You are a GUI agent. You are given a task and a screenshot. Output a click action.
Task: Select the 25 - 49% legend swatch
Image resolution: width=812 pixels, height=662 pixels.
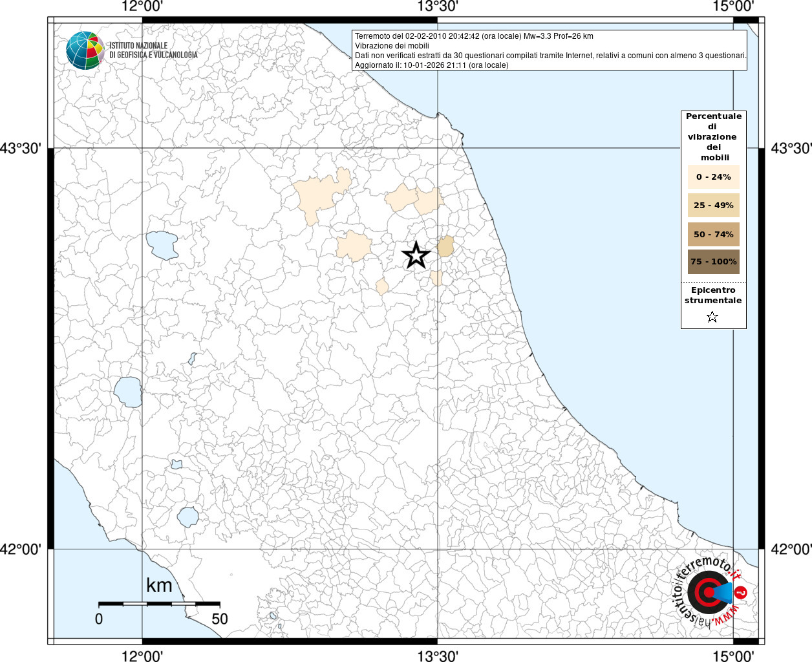[713, 206]
